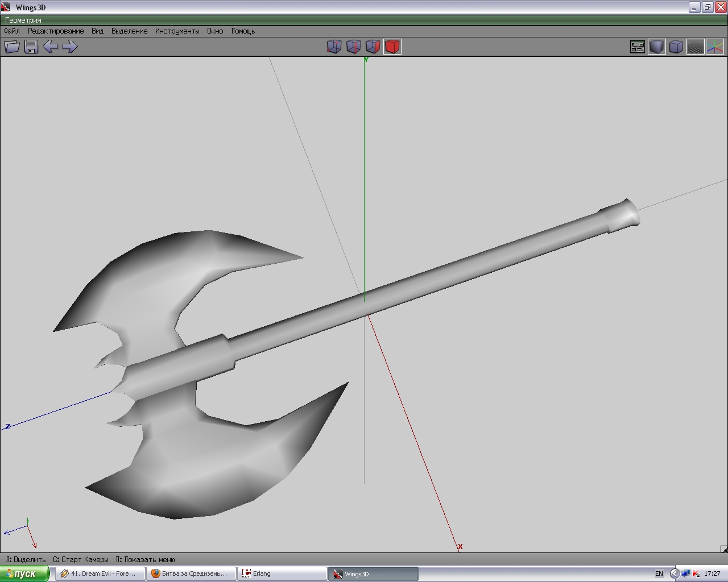Click the green Y axis label
728x582 pixels.
[x=366, y=59]
